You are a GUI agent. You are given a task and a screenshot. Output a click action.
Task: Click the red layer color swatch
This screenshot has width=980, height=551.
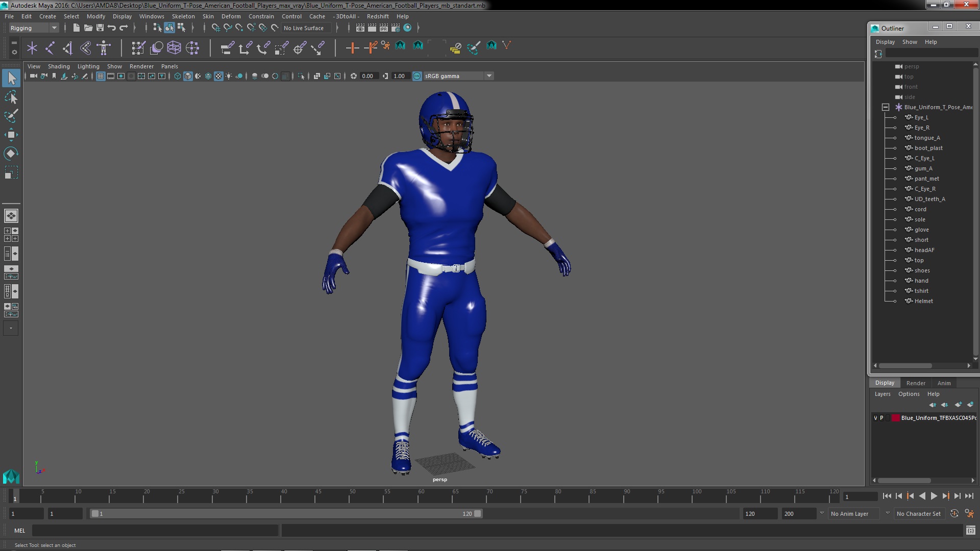coord(895,418)
